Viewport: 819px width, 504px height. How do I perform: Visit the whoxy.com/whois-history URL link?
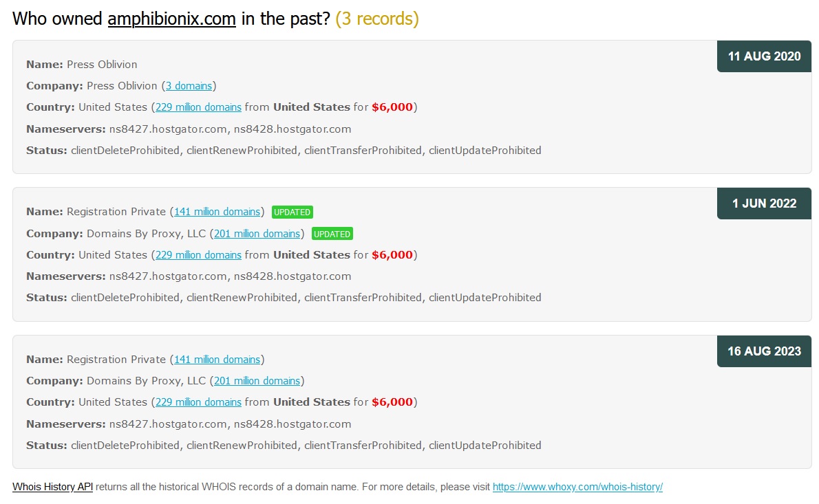point(577,487)
